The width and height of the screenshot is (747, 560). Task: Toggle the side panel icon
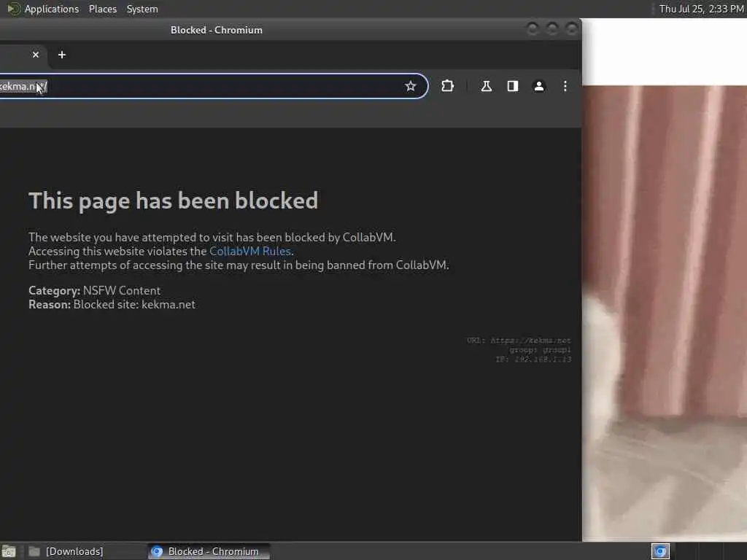coord(513,86)
